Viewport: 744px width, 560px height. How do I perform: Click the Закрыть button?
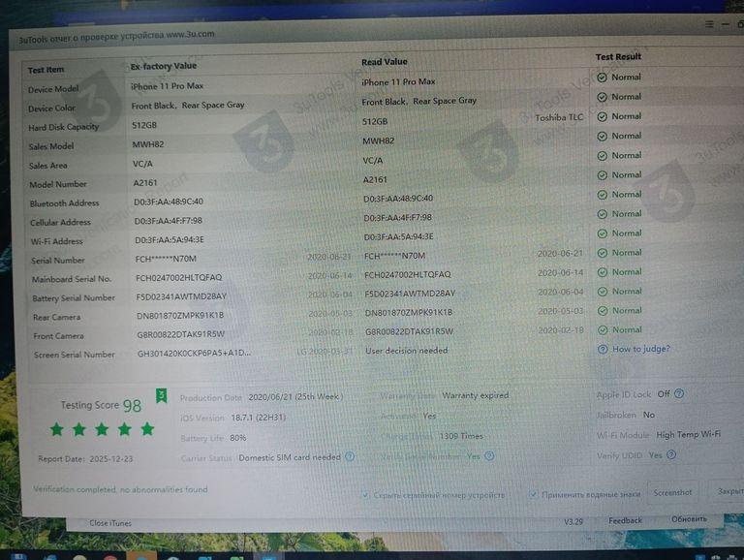coord(727,492)
